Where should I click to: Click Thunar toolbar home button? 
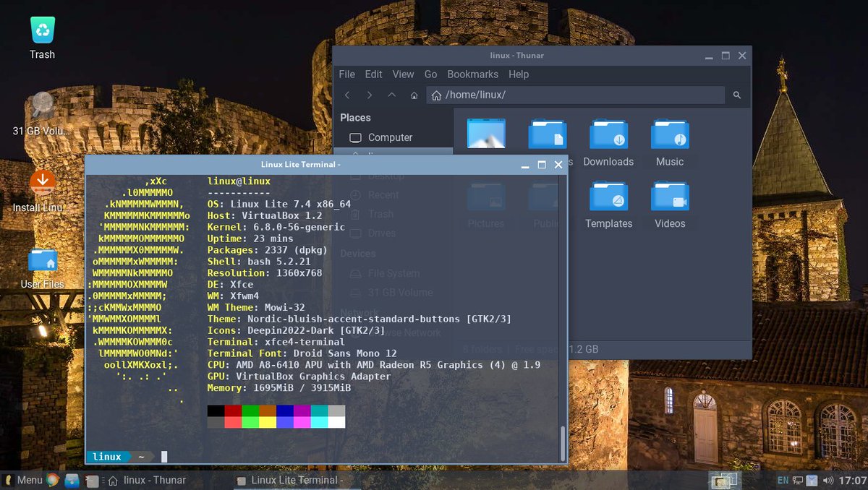point(414,95)
